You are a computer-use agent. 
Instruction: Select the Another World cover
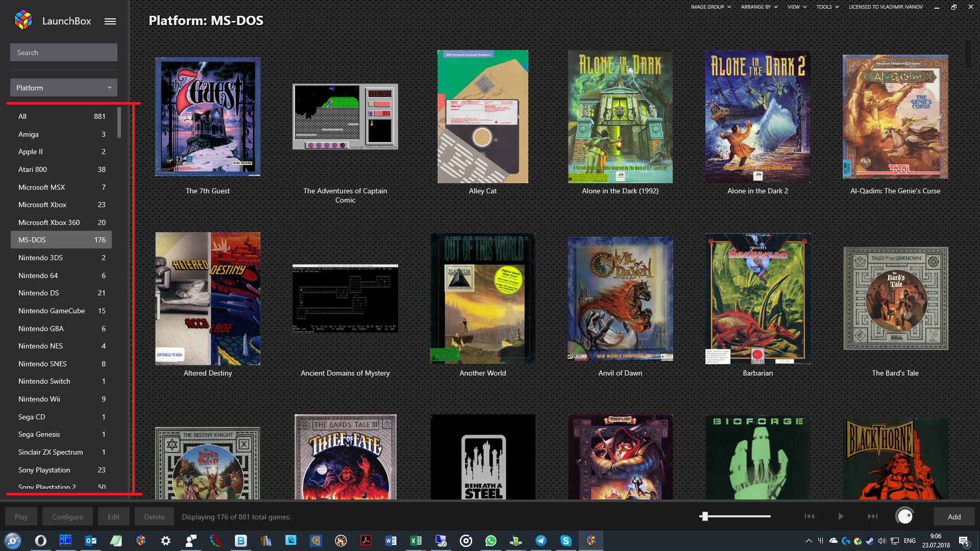[x=483, y=299]
